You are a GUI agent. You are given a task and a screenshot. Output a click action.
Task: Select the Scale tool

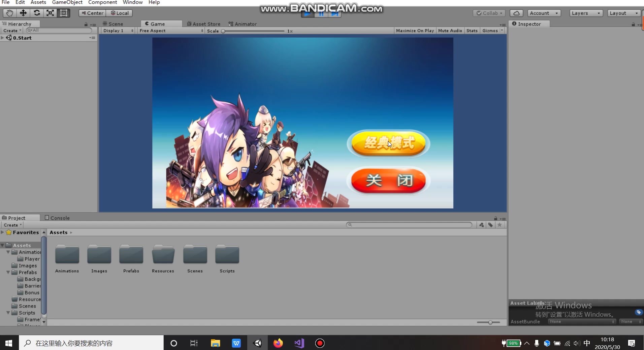pos(50,13)
